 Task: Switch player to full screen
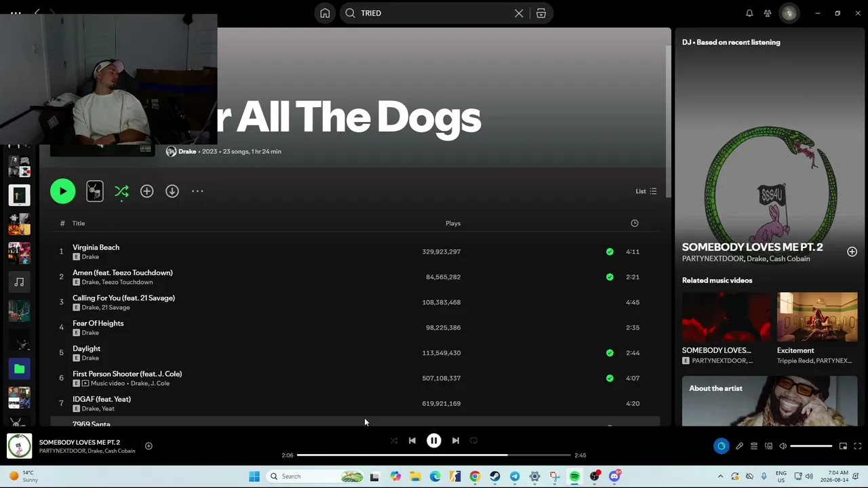coord(857,446)
